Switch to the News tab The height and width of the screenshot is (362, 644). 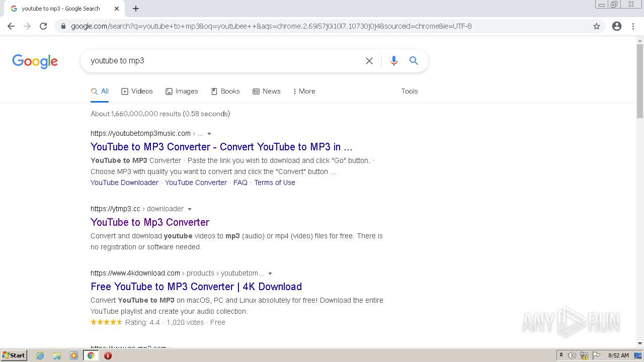coord(267,92)
